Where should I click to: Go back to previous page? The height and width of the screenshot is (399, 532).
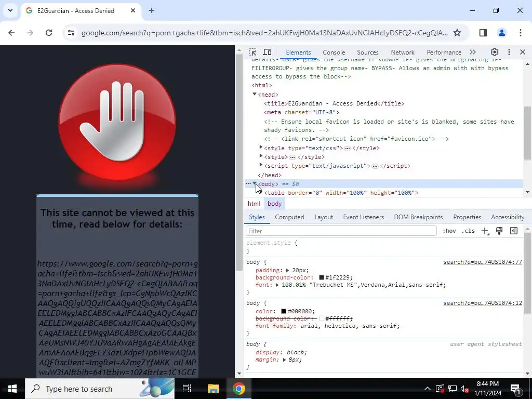coord(11,33)
